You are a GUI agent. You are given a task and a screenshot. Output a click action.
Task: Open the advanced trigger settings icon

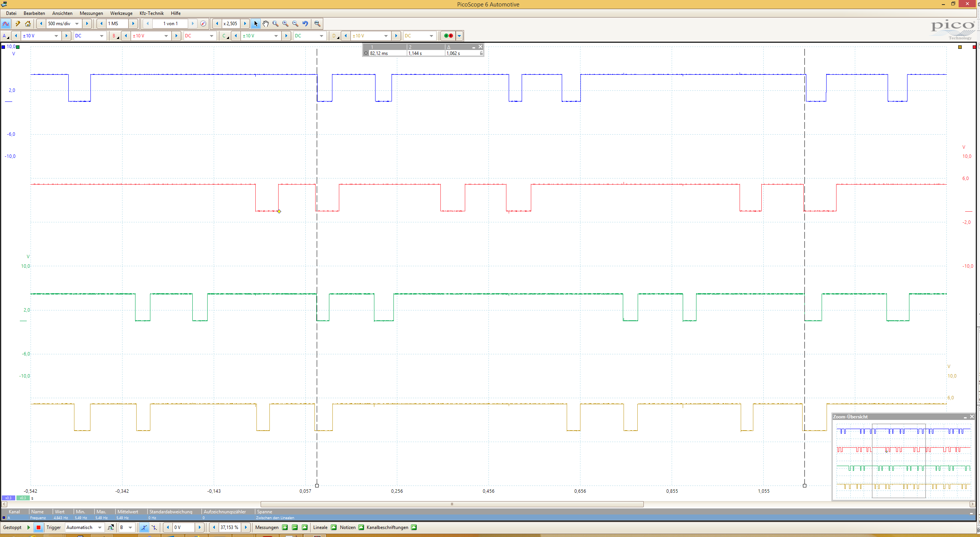[x=111, y=527]
